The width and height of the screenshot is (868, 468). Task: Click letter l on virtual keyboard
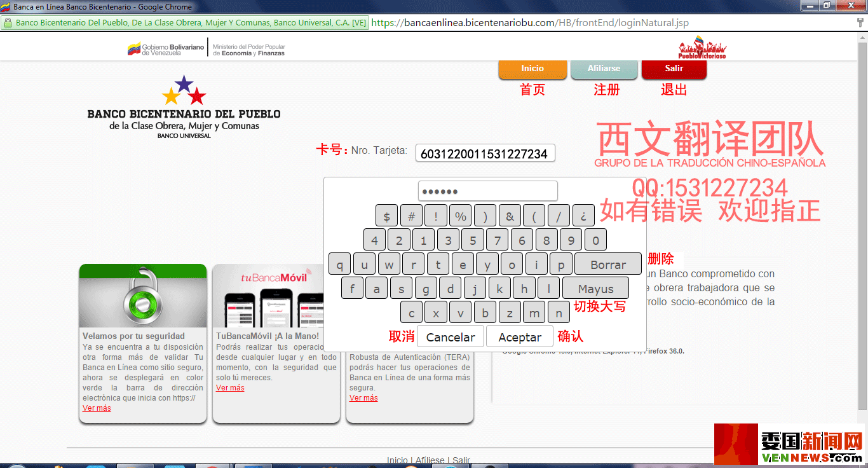pos(548,288)
